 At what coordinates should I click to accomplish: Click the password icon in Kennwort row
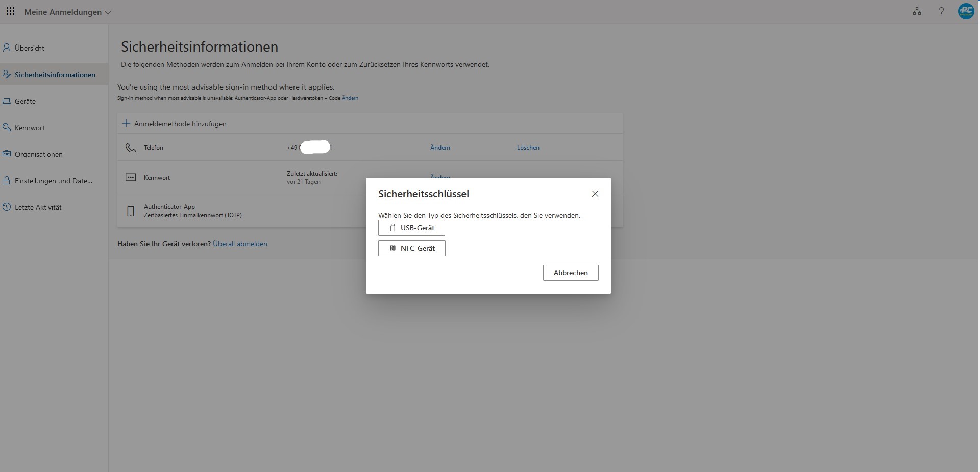click(131, 178)
